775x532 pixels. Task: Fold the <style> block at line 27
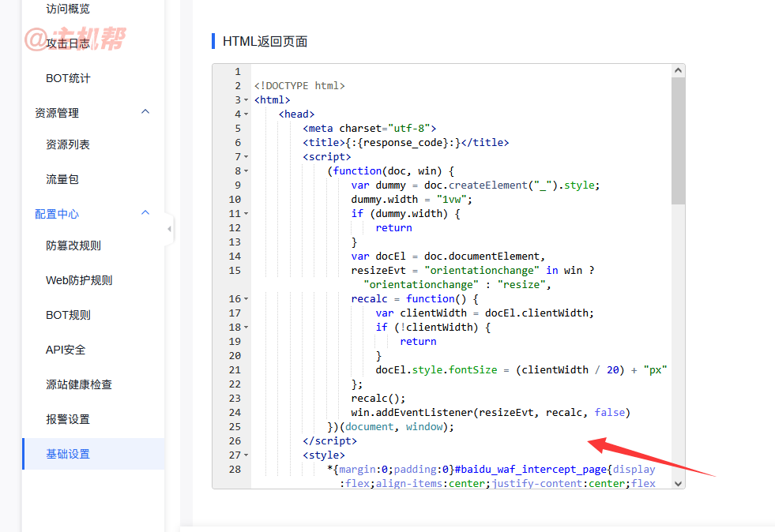[x=246, y=455]
